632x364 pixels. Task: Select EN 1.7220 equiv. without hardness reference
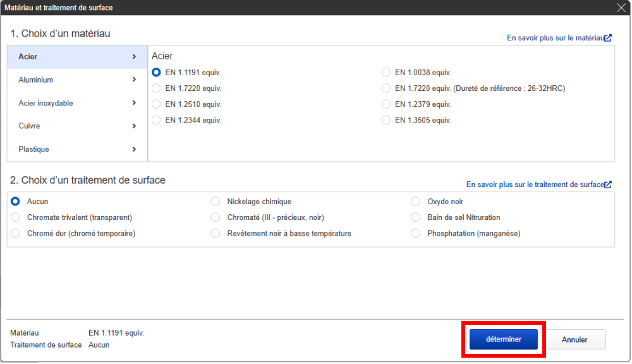tap(156, 88)
